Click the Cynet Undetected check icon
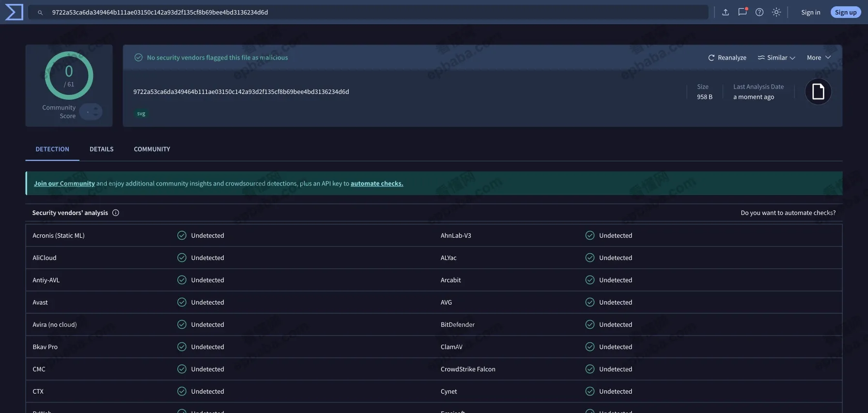 [x=590, y=391]
